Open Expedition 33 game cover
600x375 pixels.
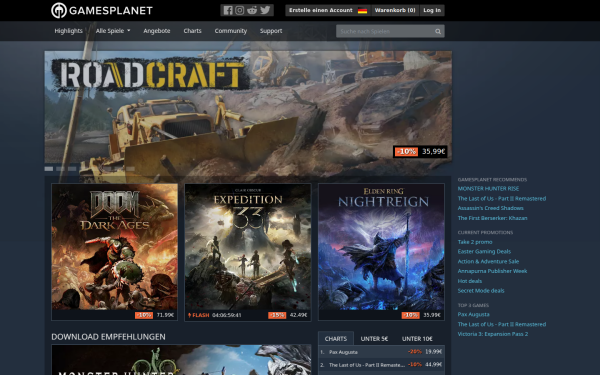pyautogui.click(x=248, y=247)
